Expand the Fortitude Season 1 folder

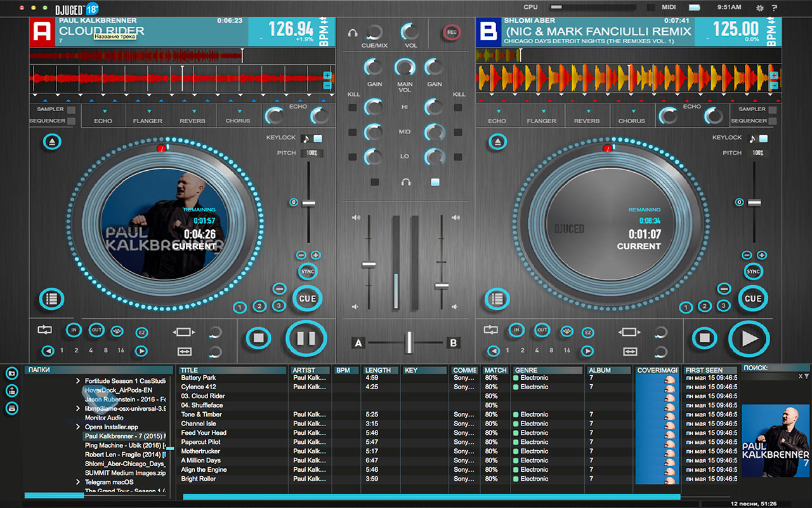(78, 381)
